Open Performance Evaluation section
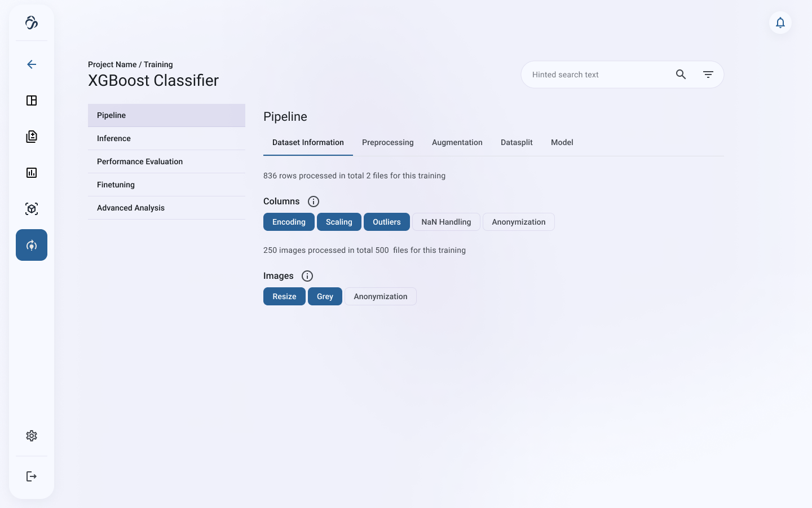The width and height of the screenshot is (812, 508). click(x=166, y=161)
